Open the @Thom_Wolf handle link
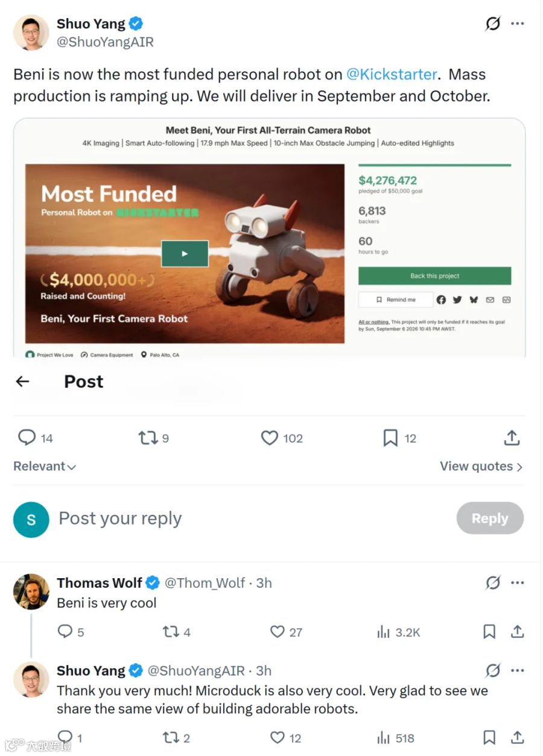 (x=205, y=583)
